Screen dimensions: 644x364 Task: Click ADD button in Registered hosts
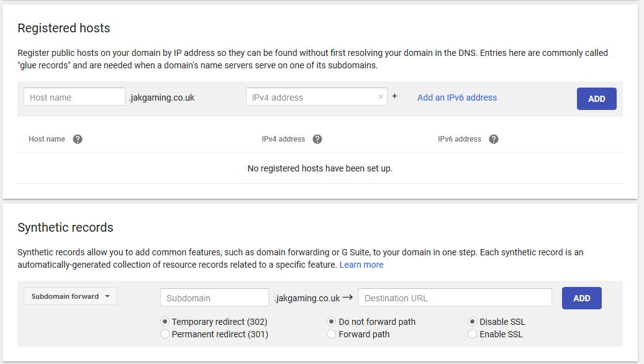coord(596,99)
